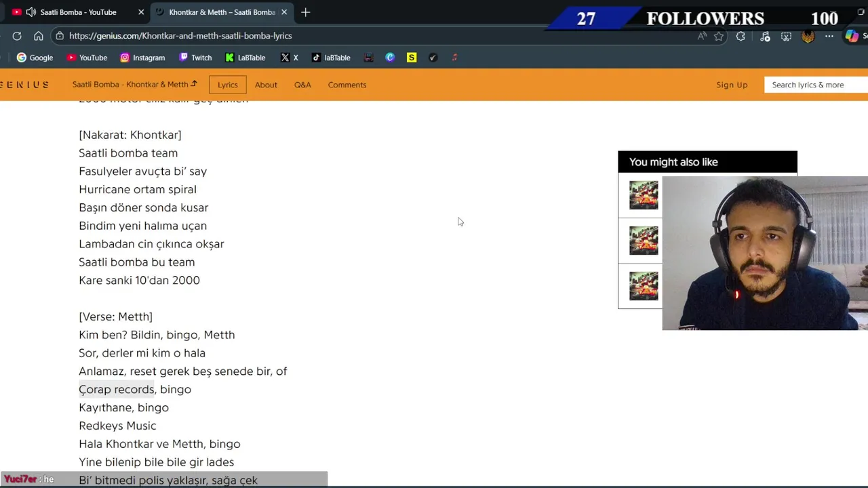Open the Lyrics section tab

[x=228, y=85]
